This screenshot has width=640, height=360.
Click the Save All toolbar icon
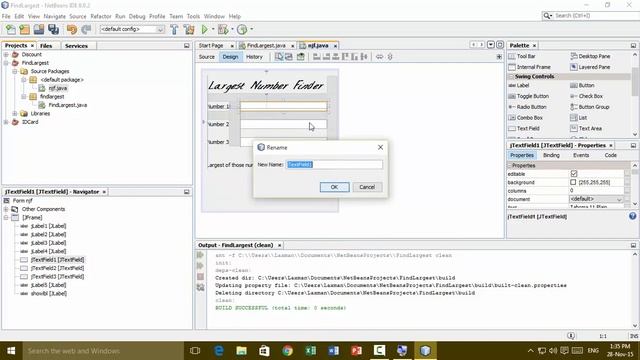coord(53,29)
